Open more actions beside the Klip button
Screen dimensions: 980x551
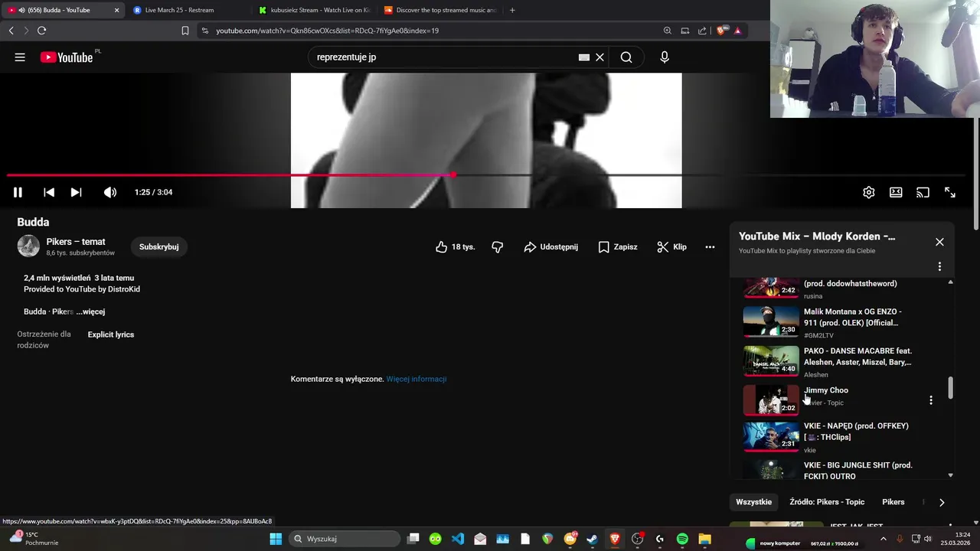click(x=710, y=247)
